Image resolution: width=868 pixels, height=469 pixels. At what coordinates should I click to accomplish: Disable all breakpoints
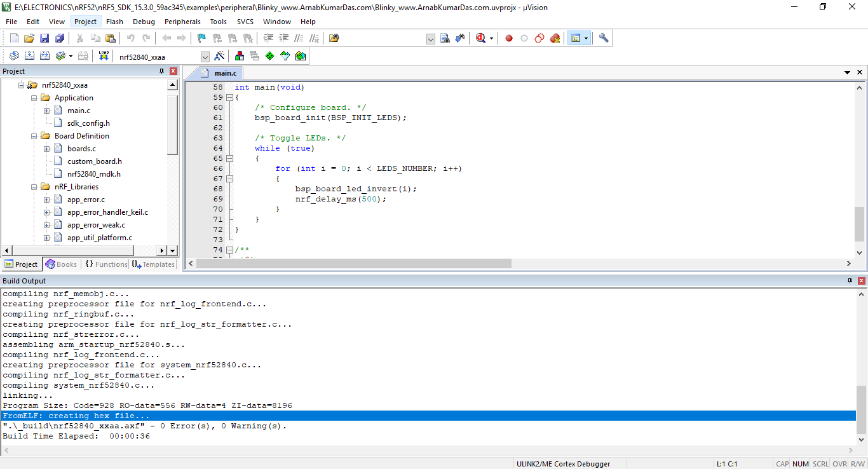point(539,37)
